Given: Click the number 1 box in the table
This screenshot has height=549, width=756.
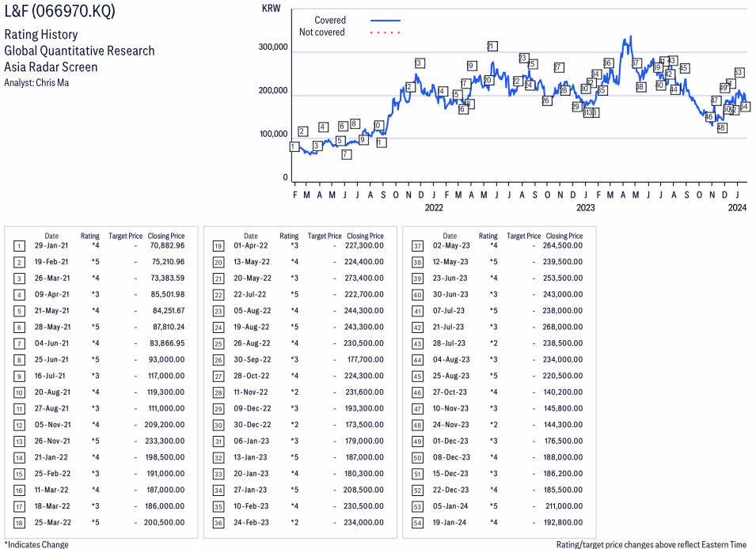Looking at the screenshot, I should pos(18,246).
